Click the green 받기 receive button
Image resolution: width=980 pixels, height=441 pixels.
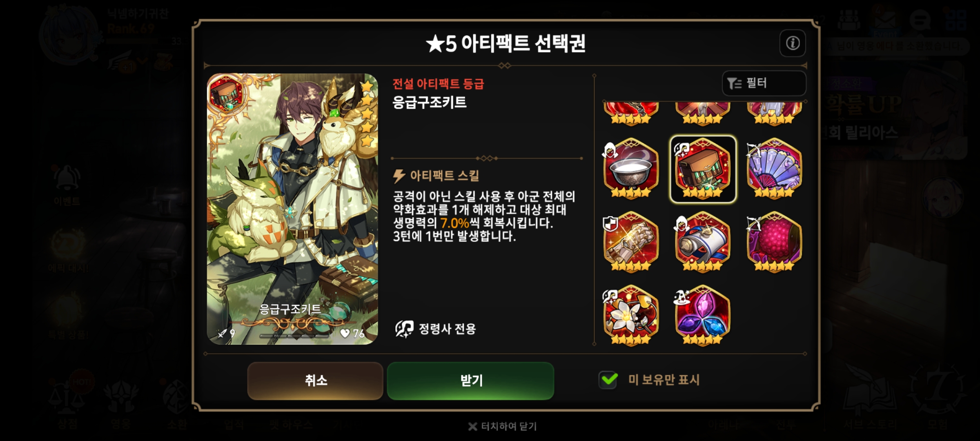[470, 381]
